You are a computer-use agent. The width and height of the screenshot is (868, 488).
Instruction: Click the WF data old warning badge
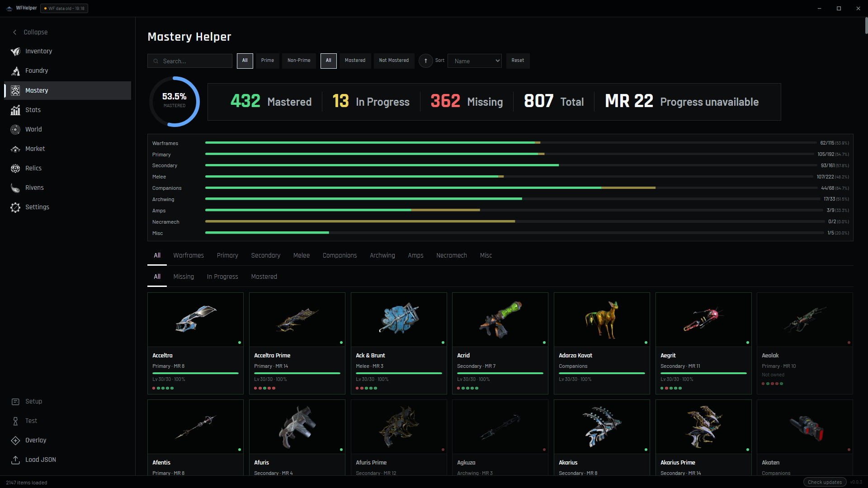click(x=64, y=8)
